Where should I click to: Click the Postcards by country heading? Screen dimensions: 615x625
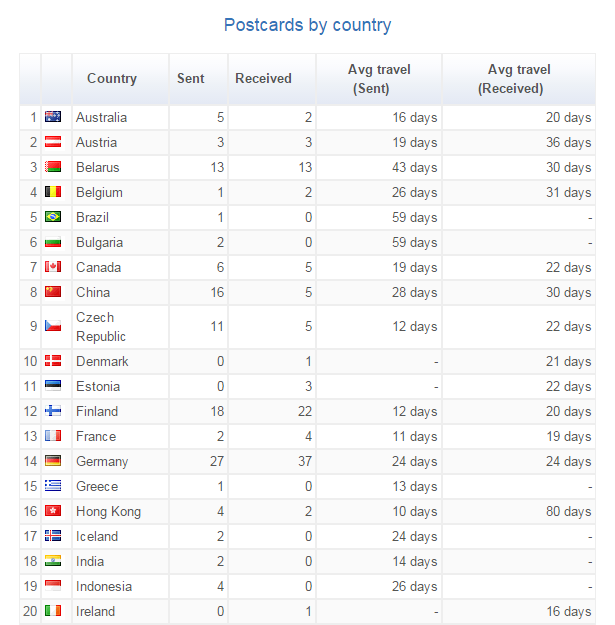[x=307, y=25]
